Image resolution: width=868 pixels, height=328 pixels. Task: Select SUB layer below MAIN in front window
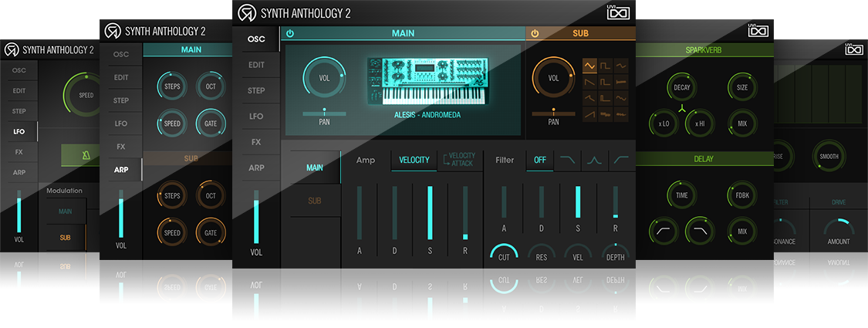pyautogui.click(x=315, y=201)
